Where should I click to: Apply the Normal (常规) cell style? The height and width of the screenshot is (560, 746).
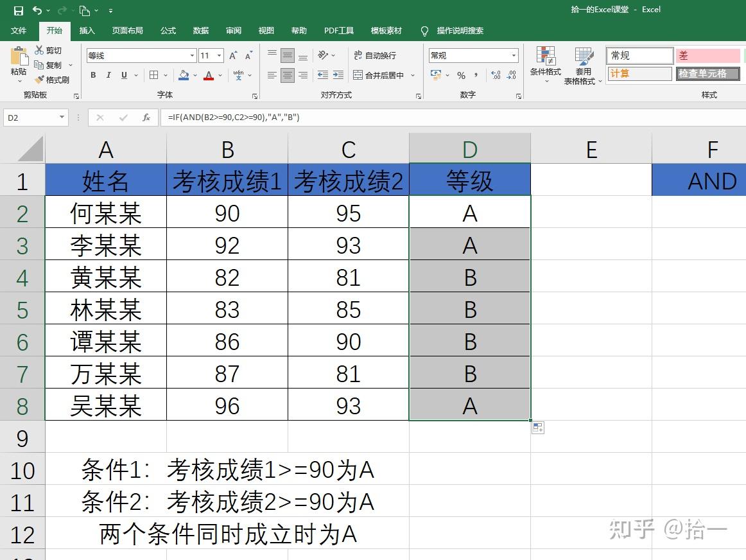point(640,55)
